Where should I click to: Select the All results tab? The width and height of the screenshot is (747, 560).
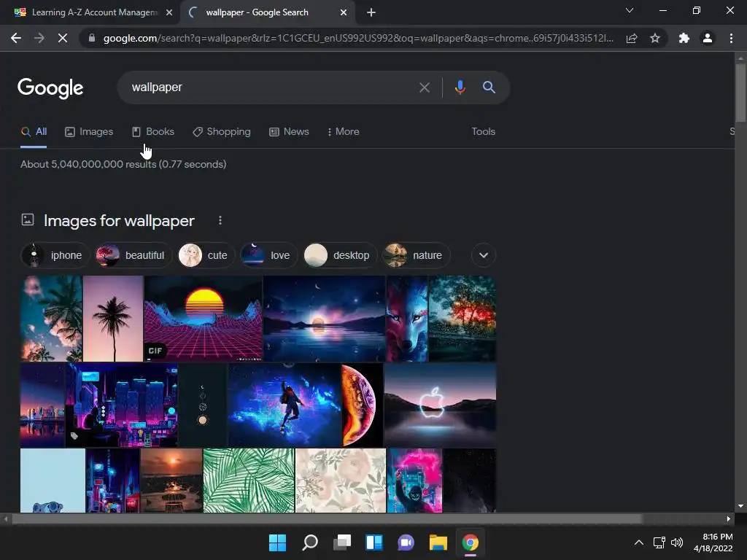pos(34,131)
